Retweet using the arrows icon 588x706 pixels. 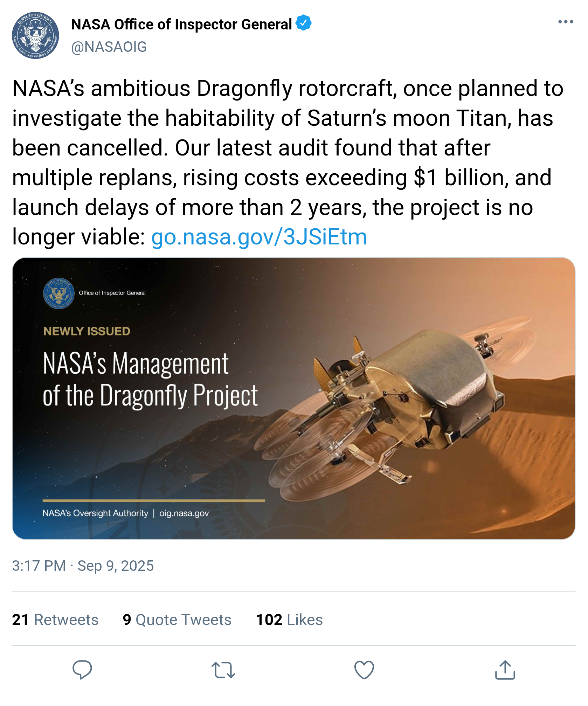click(223, 670)
